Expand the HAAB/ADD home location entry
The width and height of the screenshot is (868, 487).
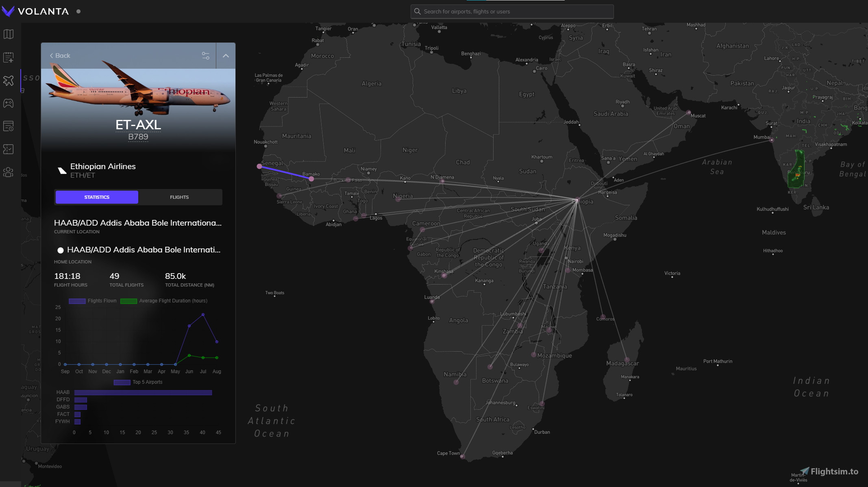click(144, 250)
